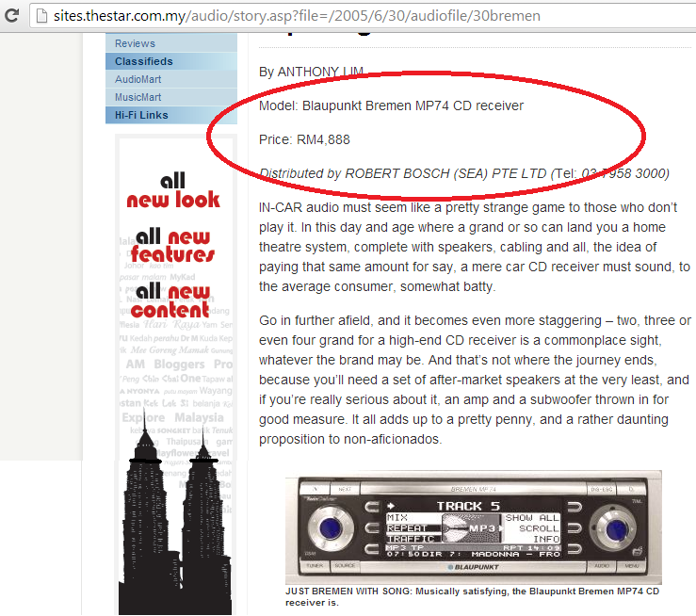Screen dimensions: 696x616
Task: Click the twin towers silhouette graphic
Action: pyautogui.click(x=174, y=527)
